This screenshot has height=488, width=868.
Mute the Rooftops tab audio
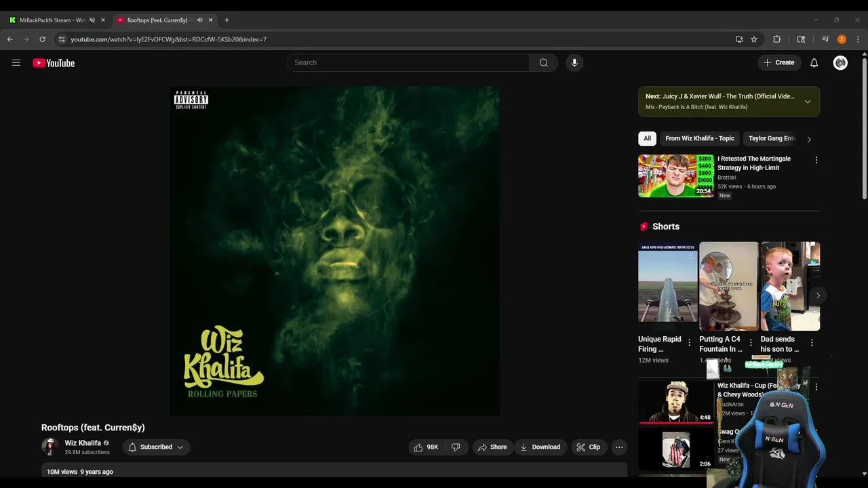pyautogui.click(x=199, y=20)
